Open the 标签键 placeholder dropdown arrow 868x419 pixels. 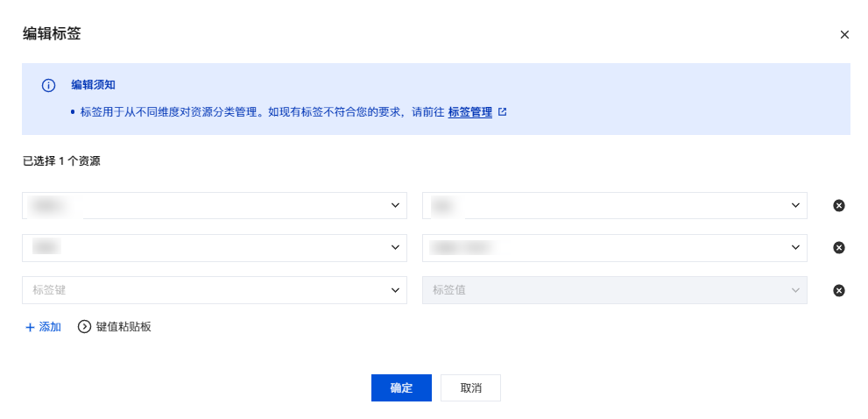click(394, 289)
